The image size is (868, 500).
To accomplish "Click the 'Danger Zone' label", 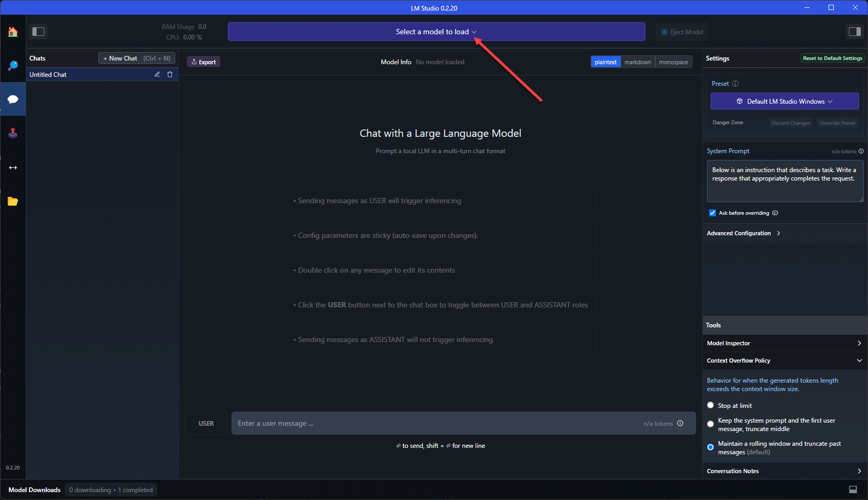I will [728, 123].
